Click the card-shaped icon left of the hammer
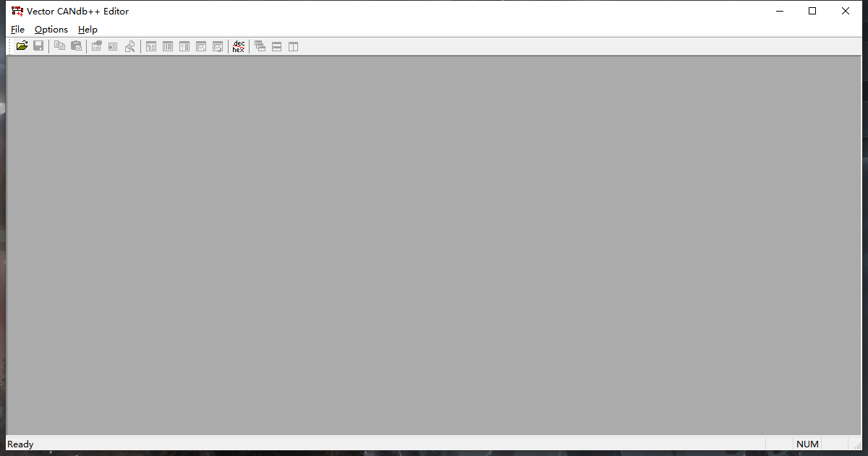Viewport: 868px width, 456px height. point(113,46)
